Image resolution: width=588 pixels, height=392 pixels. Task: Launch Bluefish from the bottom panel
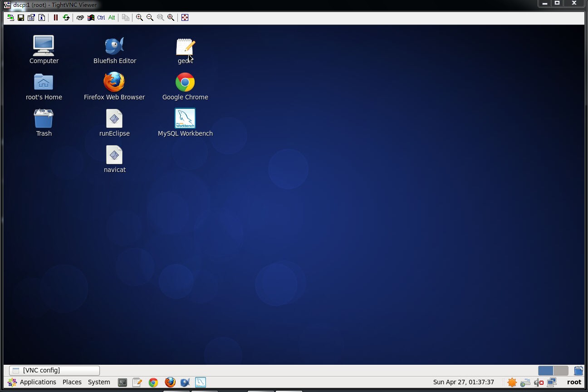coord(185,382)
